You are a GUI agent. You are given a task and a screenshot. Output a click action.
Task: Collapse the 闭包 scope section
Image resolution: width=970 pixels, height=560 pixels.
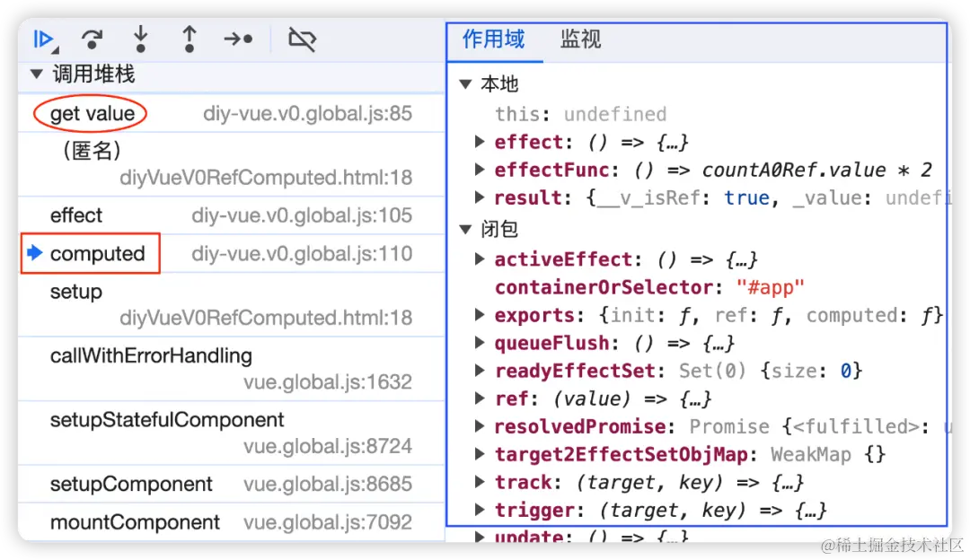point(466,230)
